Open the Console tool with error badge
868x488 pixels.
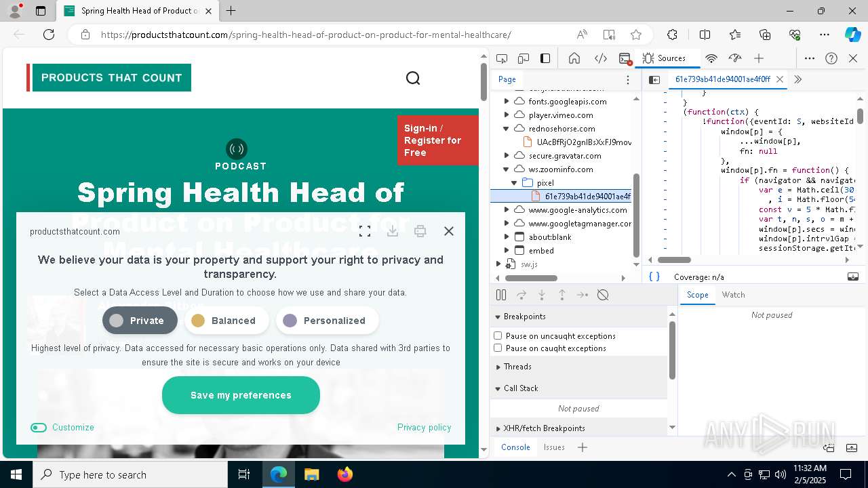tap(625, 58)
